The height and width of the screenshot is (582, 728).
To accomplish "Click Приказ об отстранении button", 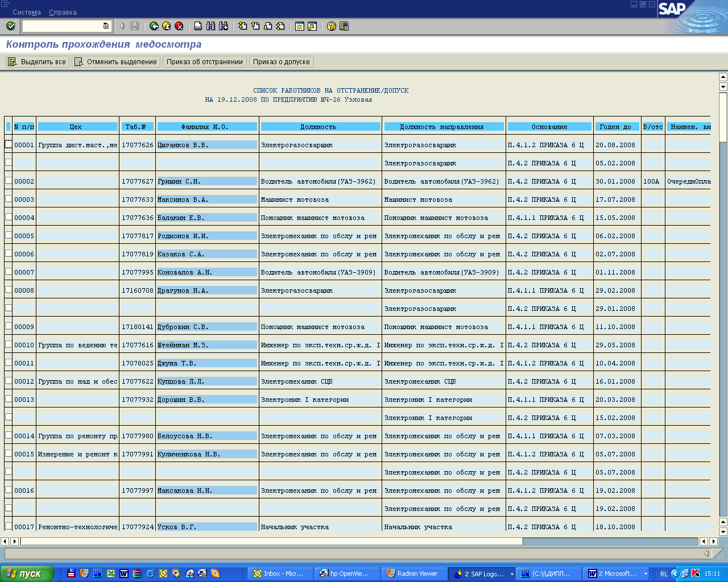I will point(205,62).
